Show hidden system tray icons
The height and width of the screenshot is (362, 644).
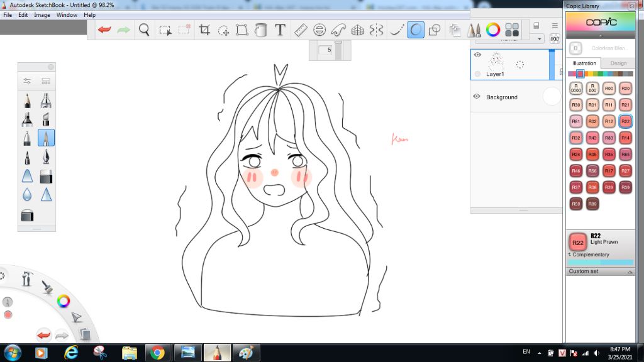(x=539, y=353)
